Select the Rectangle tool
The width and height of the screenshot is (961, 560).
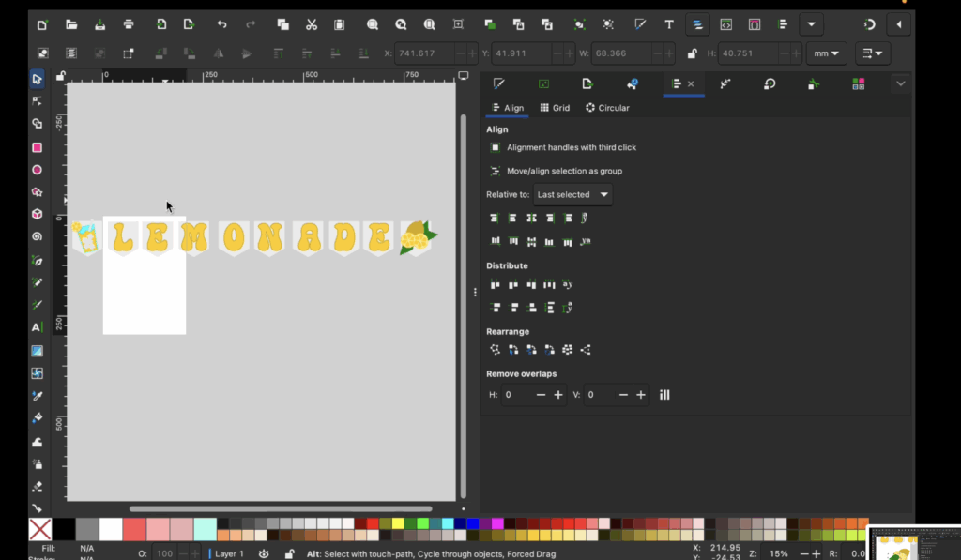point(37,147)
